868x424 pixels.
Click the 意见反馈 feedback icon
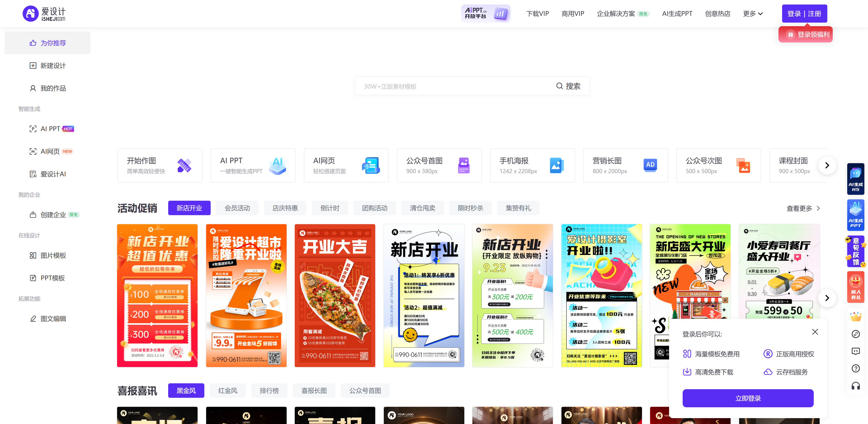pos(856,251)
